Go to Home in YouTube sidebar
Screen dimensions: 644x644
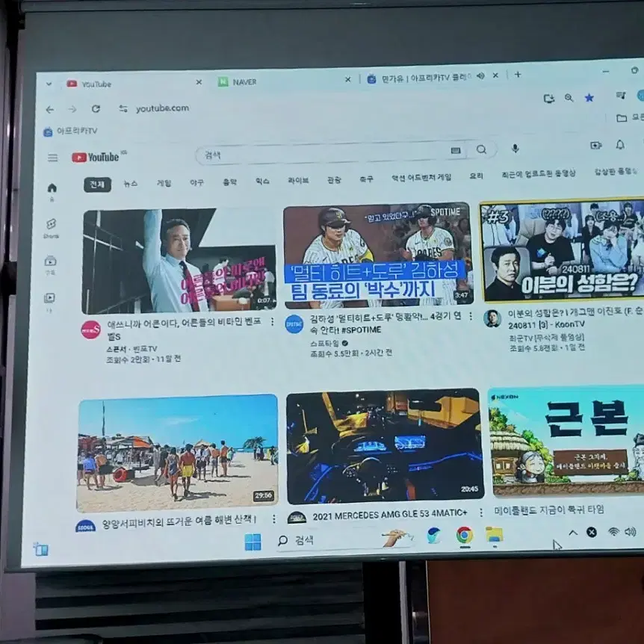(52, 192)
